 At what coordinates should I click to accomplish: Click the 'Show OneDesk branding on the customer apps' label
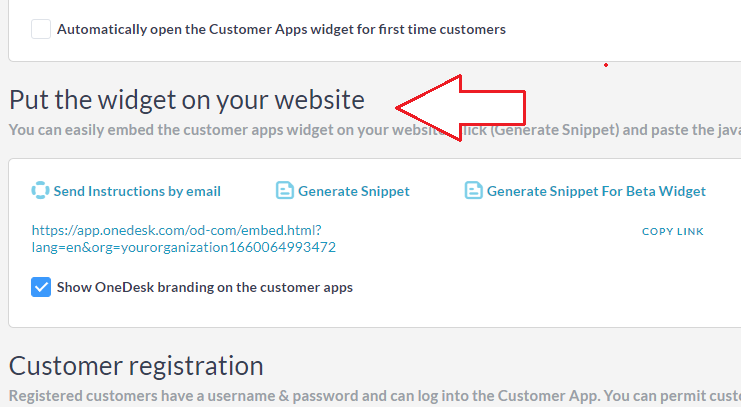(x=204, y=287)
